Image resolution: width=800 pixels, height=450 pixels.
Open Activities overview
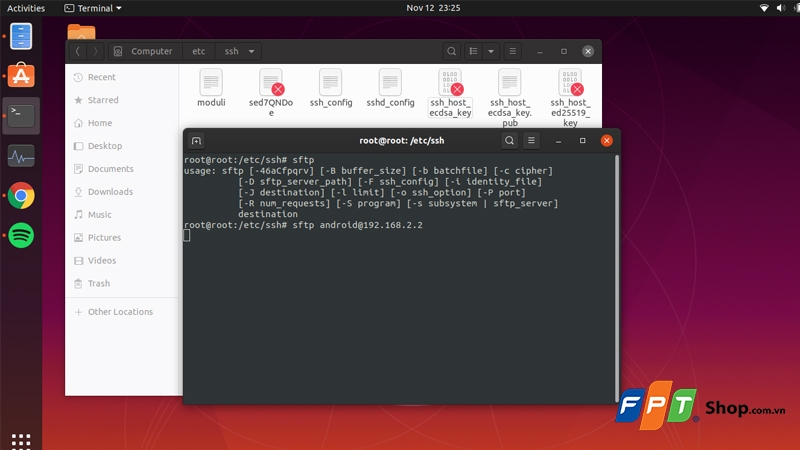26,8
